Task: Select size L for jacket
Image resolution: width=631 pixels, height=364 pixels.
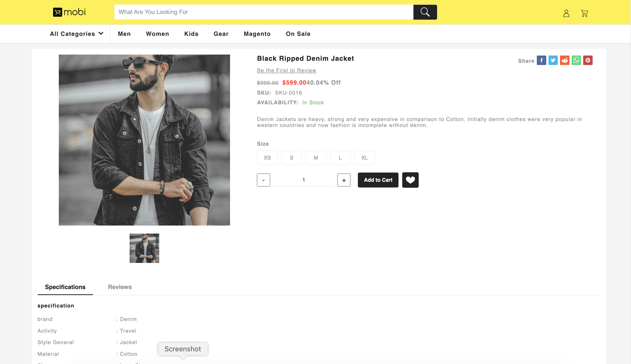Action: pos(340,157)
